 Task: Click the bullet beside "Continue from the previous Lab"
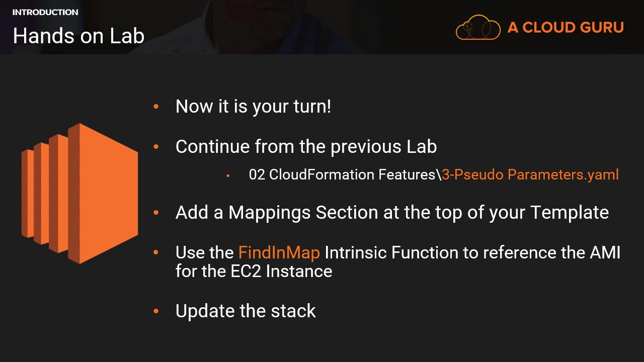point(156,146)
